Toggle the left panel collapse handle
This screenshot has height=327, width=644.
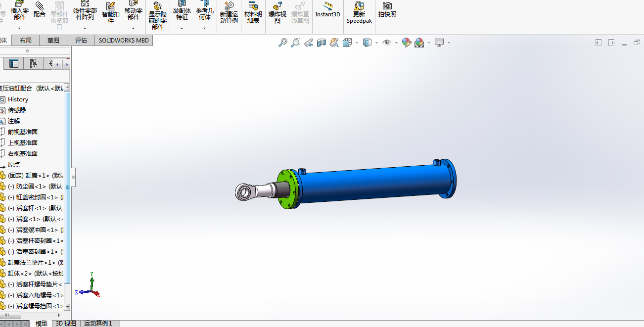pyautogui.click(x=73, y=177)
